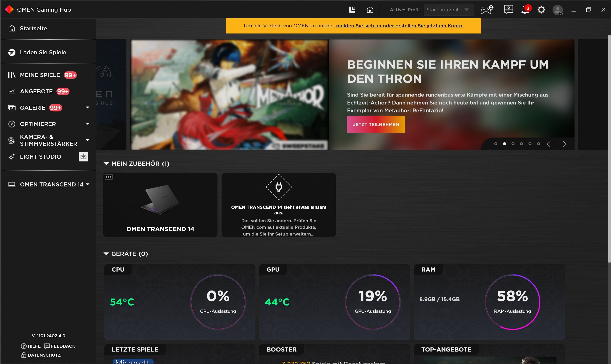Follow the sign-in or create account link
Viewport: 611px width, 364px height.
click(399, 26)
